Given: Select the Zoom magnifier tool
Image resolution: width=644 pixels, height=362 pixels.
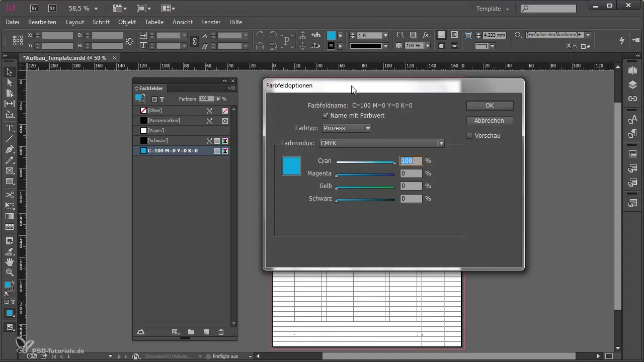Looking at the screenshot, I should [x=10, y=273].
